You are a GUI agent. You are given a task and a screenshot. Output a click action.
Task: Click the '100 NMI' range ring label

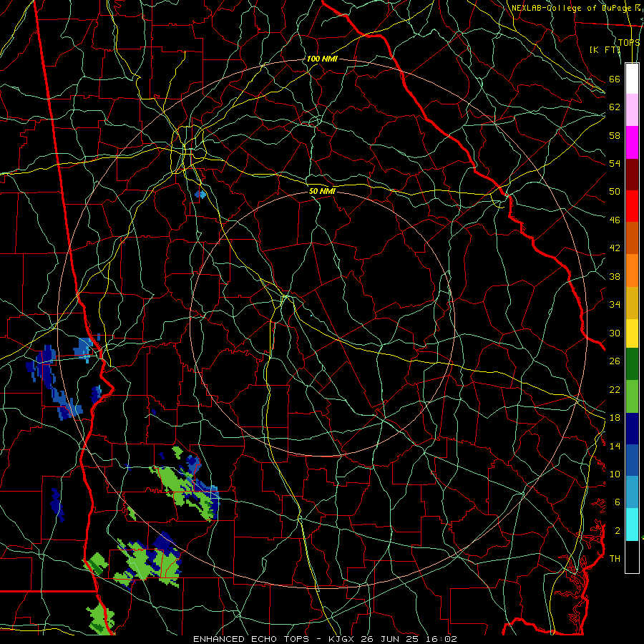pos(322,59)
